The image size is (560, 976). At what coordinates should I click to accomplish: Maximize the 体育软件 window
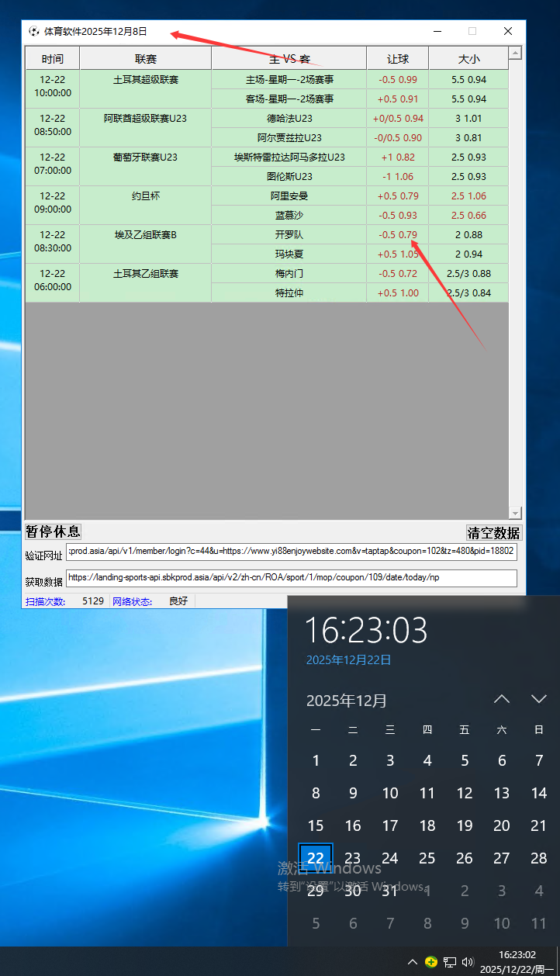(x=472, y=32)
